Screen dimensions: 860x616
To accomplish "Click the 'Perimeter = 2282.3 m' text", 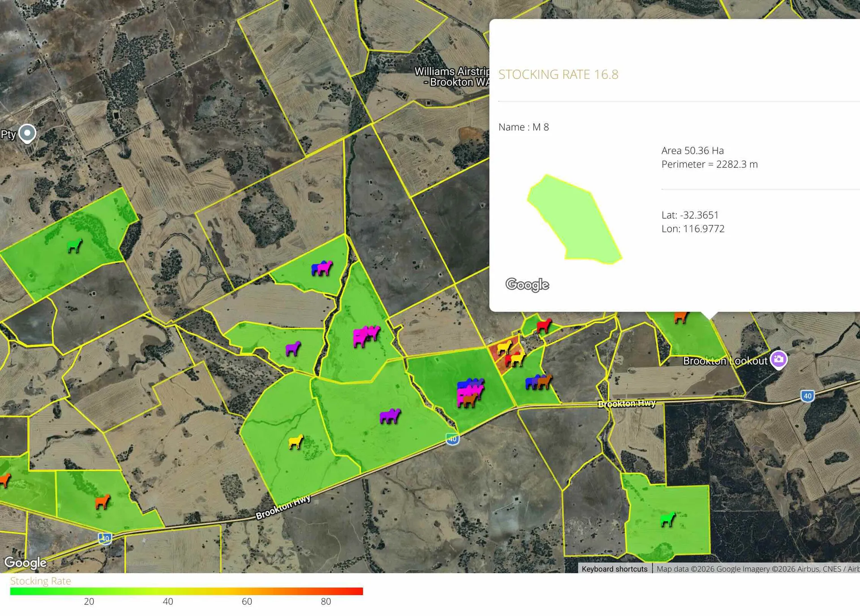I will click(709, 164).
